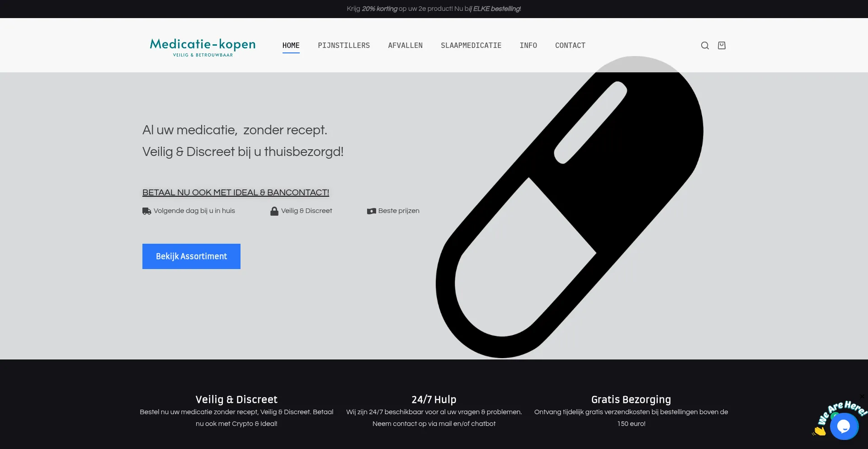Click the Medicatie-kopen logo
This screenshot has height=449, width=868.
tap(203, 47)
